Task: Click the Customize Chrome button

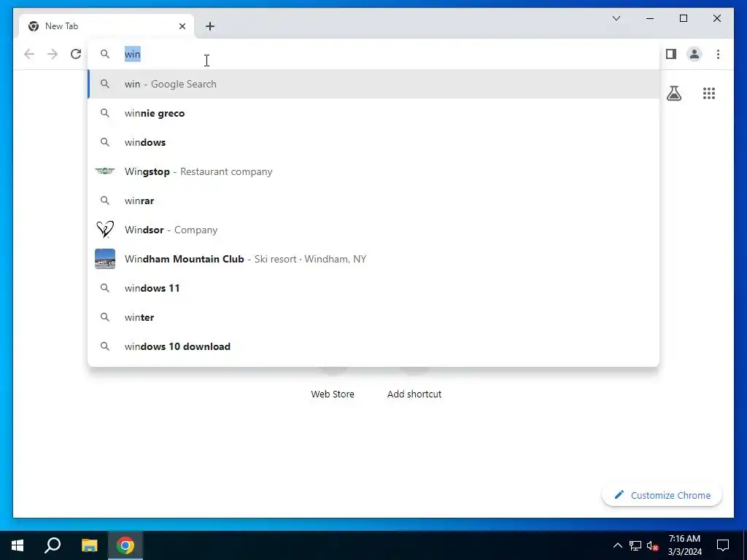Action: coord(662,495)
